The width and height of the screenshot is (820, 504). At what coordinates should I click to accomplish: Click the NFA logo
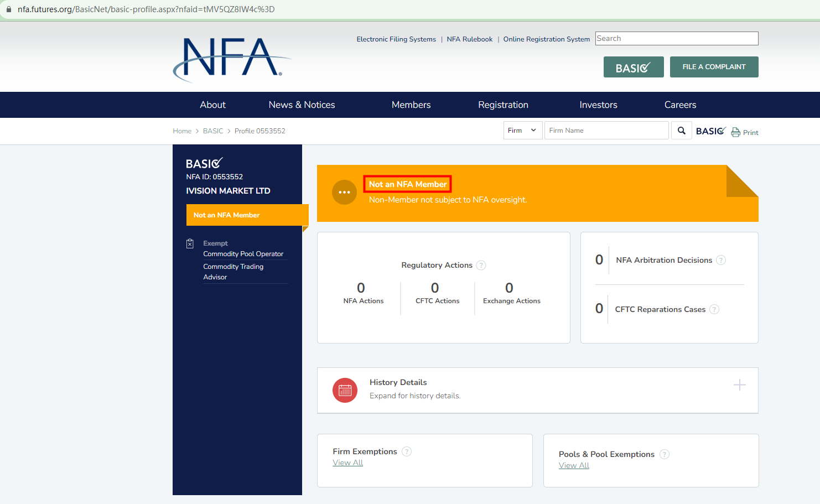click(231, 59)
